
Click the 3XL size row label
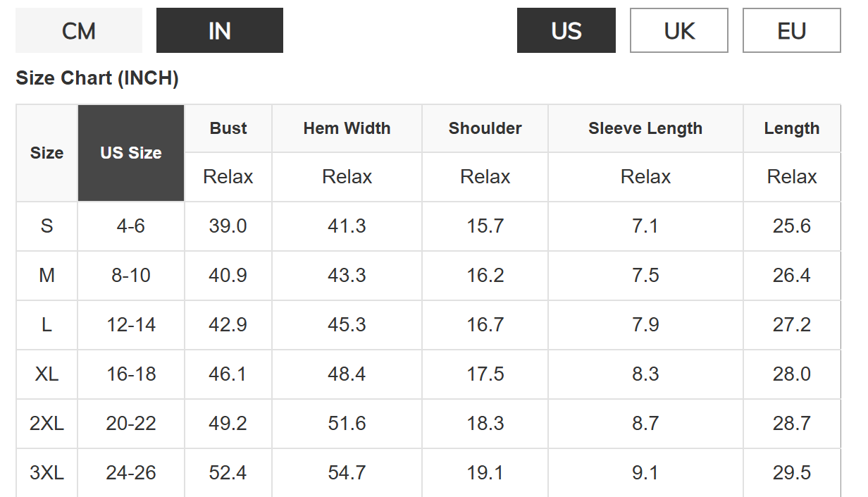tap(47, 473)
